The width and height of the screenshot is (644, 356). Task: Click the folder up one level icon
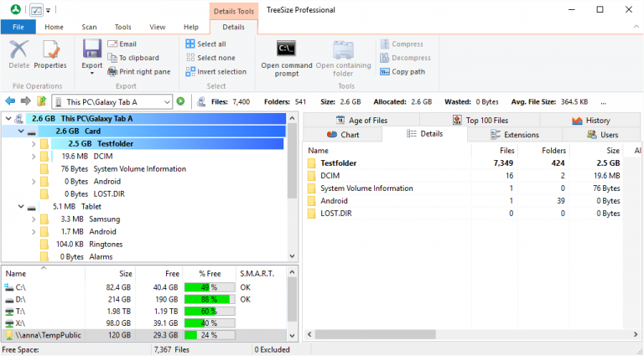[x=41, y=101]
